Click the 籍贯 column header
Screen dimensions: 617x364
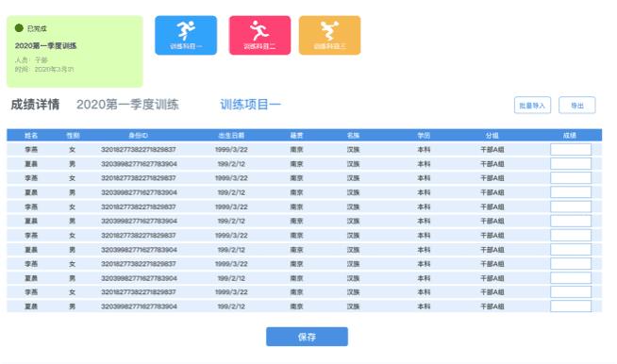(x=296, y=136)
